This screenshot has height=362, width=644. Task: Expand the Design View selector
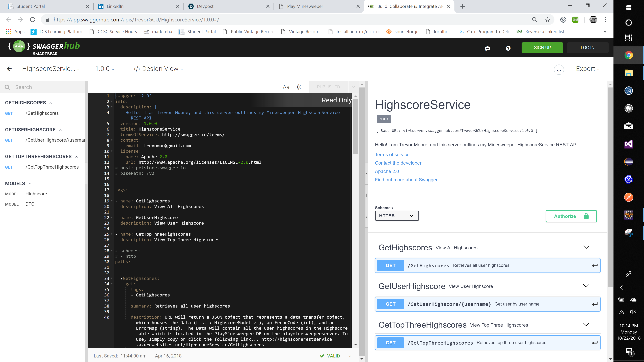(x=158, y=69)
